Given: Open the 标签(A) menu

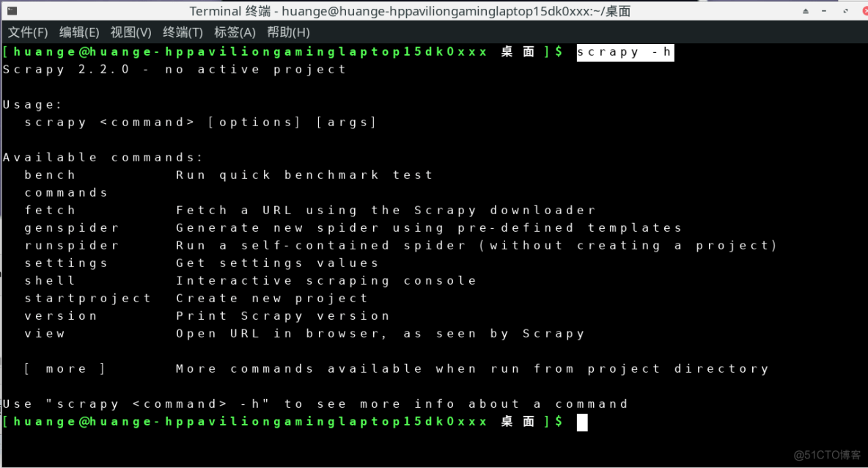Looking at the screenshot, I should (235, 32).
